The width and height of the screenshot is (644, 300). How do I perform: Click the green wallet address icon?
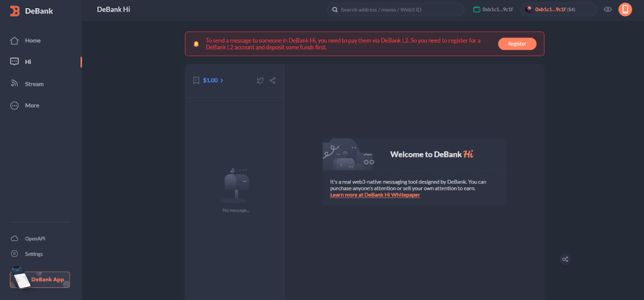(477, 10)
